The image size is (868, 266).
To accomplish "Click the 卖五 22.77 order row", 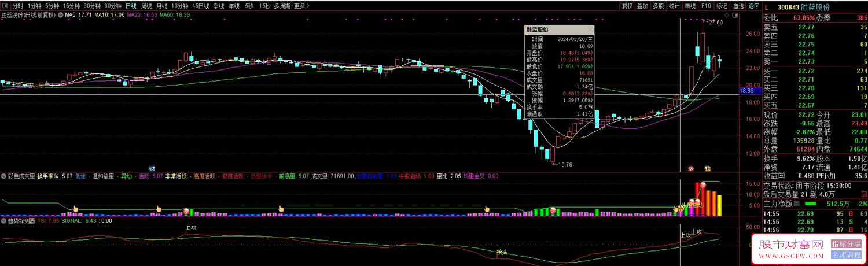I will pyautogui.click(x=815, y=27).
